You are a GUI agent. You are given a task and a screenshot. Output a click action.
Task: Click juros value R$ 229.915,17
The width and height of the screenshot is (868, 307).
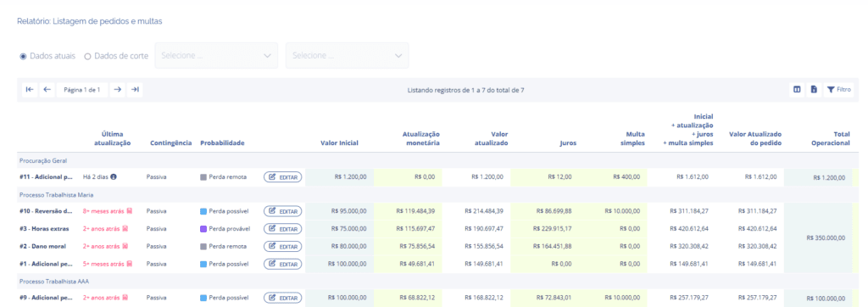[552, 228]
